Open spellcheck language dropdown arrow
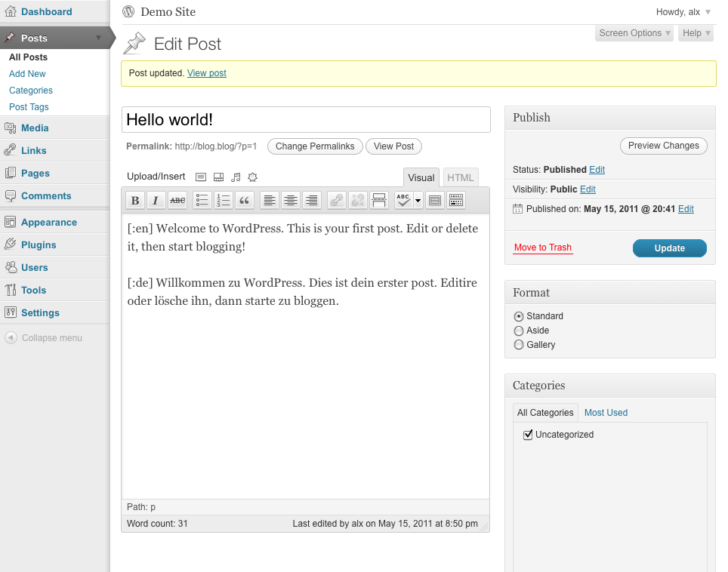The width and height of the screenshot is (728, 572). [x=418, y=201]
